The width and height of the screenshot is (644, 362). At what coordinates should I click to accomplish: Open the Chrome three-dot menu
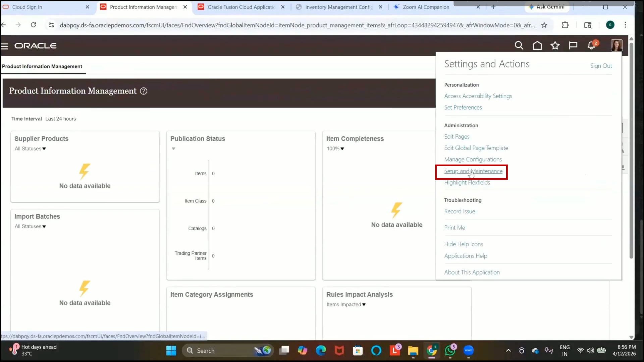tap(625, 25)
